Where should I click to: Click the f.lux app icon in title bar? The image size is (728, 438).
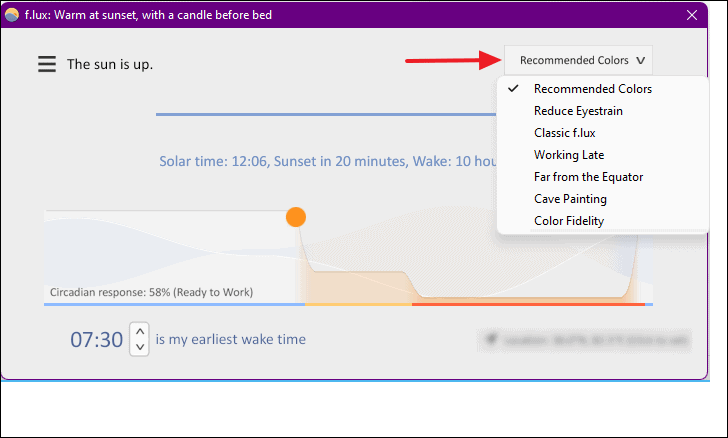12,15
